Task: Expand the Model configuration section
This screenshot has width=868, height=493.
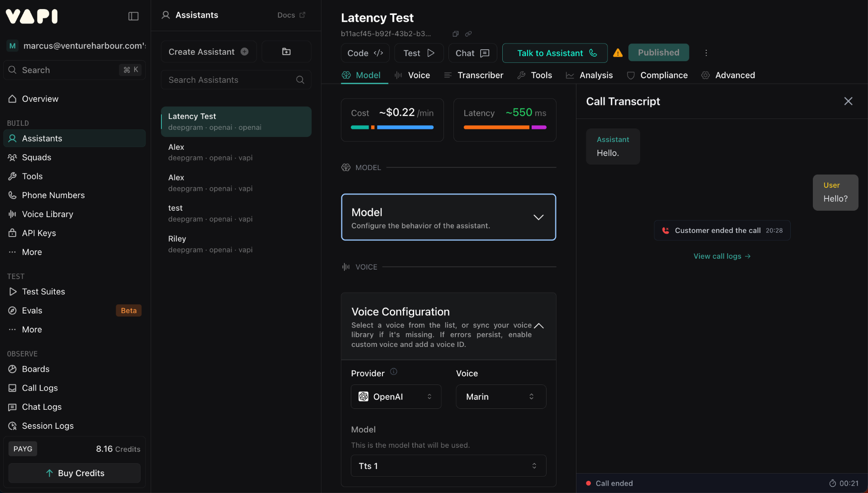Action: pyautogui.click(x=448, y=217)
